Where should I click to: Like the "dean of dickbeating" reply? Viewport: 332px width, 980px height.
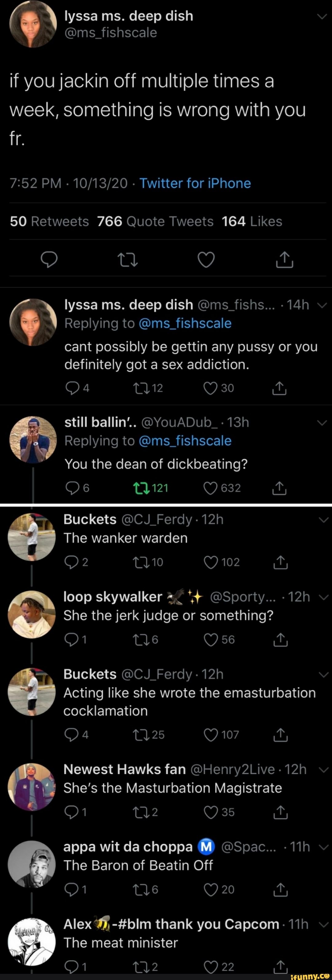pyautogui.click(x=211, y=488)
